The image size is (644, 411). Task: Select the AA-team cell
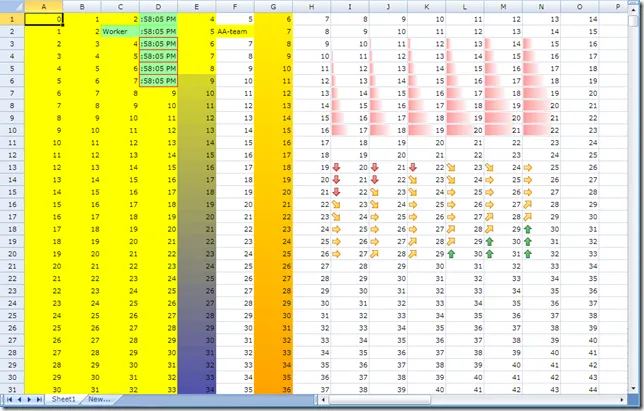coord(234,31)
